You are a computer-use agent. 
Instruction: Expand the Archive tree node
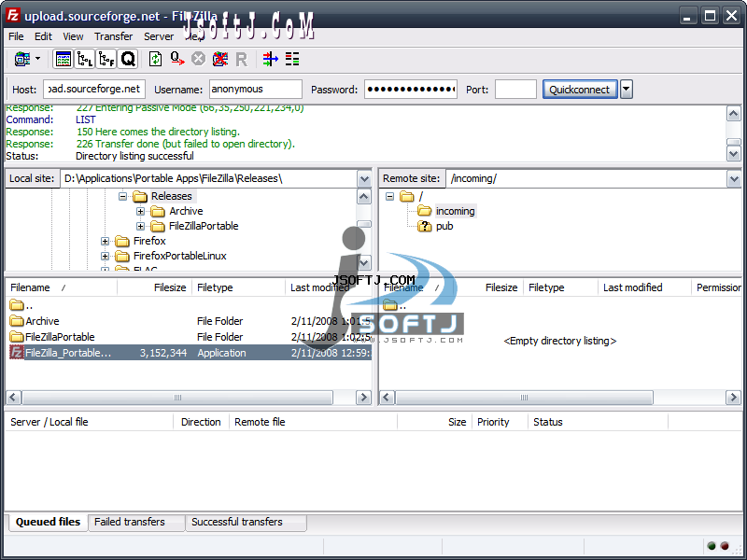pos(141,212)
